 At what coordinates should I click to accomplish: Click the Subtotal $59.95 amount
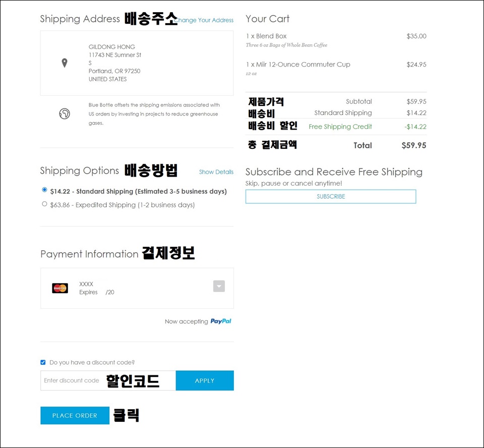tap(416, 101)
